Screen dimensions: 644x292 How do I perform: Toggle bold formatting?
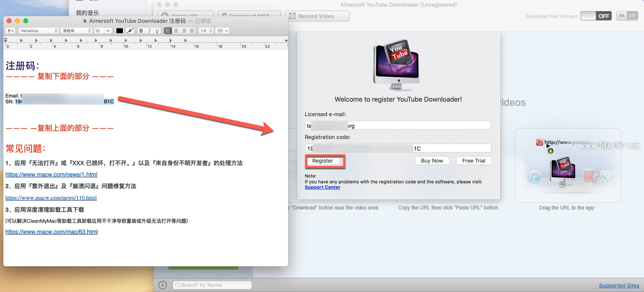(141, 31)
